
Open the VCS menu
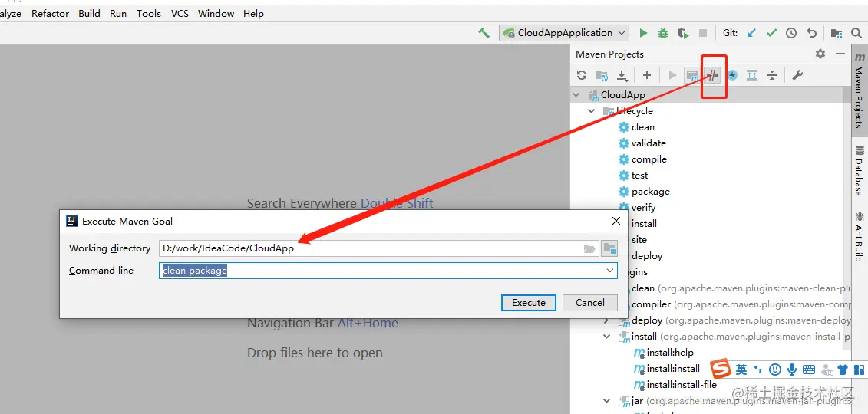(x=180, y=13)
